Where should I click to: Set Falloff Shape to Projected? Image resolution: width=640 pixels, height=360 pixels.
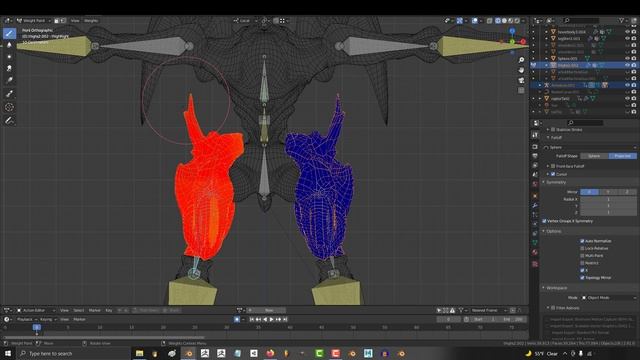point(623,156)
